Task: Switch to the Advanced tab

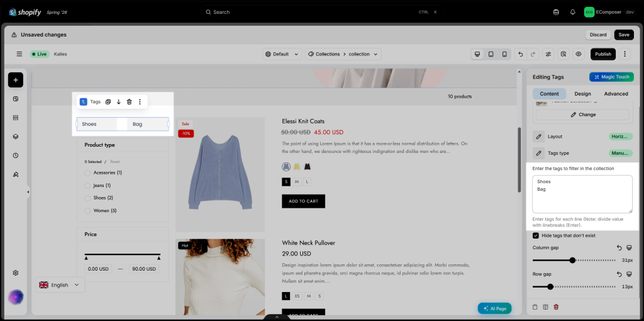Action: coord(616,94)
